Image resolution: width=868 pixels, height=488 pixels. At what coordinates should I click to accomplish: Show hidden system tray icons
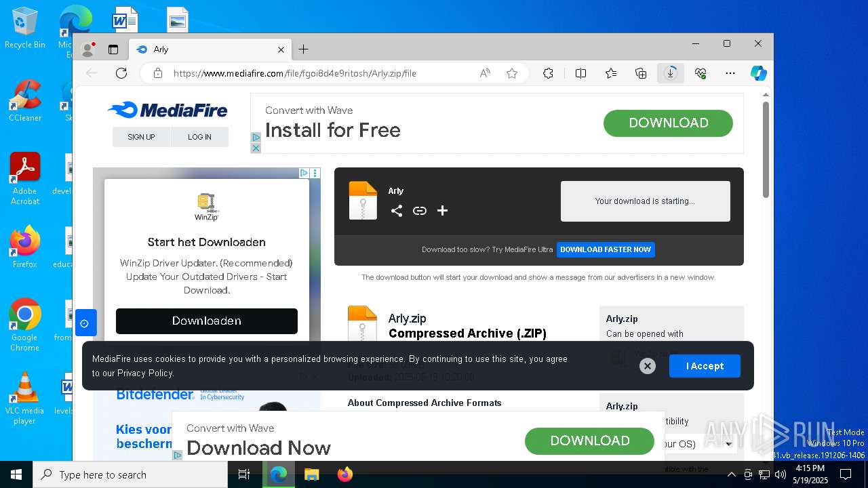point(731,474)
